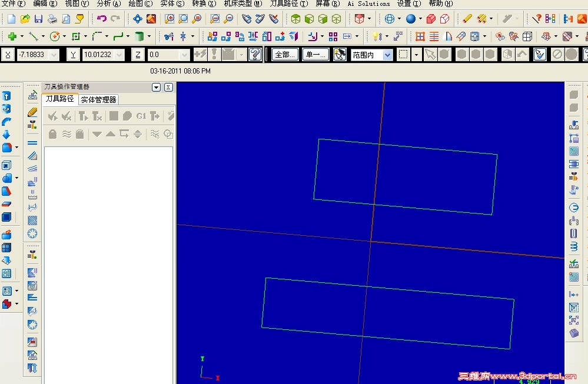
Task: Click the zoom window plus magnifier icon
Action: point(170,18)
